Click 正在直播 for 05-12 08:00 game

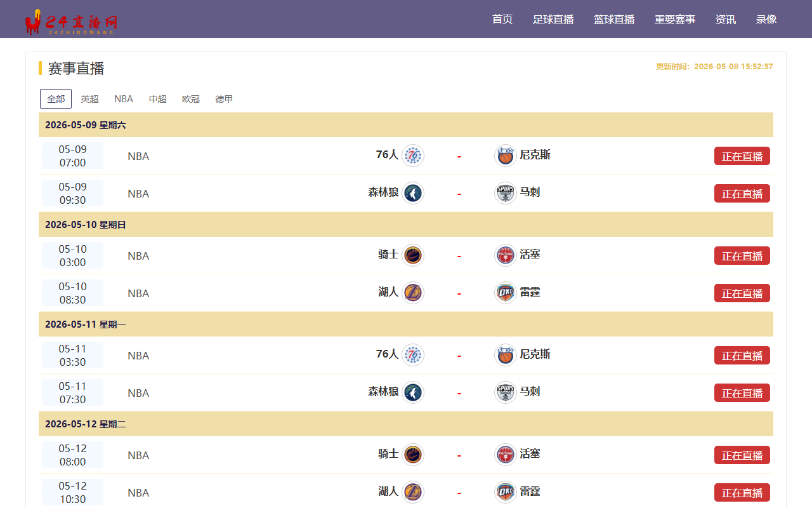coord(742,455)
